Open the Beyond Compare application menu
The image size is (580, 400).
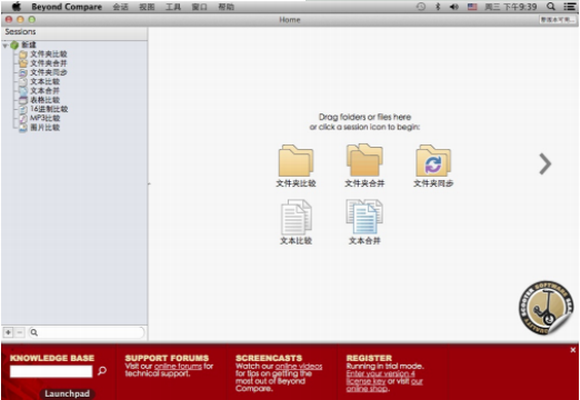coord(67,7)
